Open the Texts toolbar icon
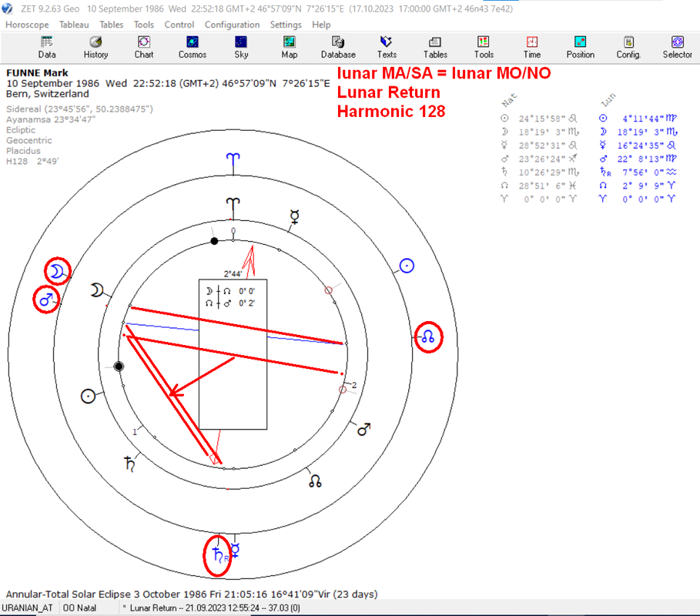The image size is (700, 616). point(387,47)
